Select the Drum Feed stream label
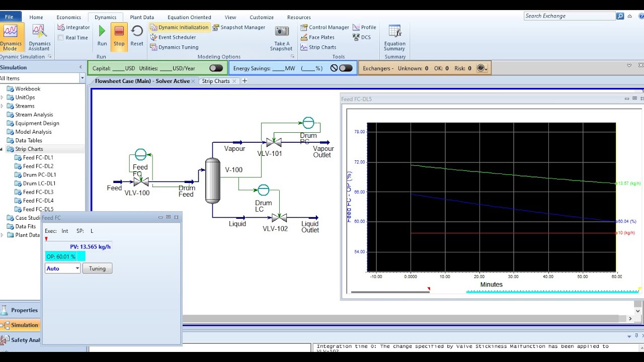This screenshot has width=644, height=362. pos(186,191)
